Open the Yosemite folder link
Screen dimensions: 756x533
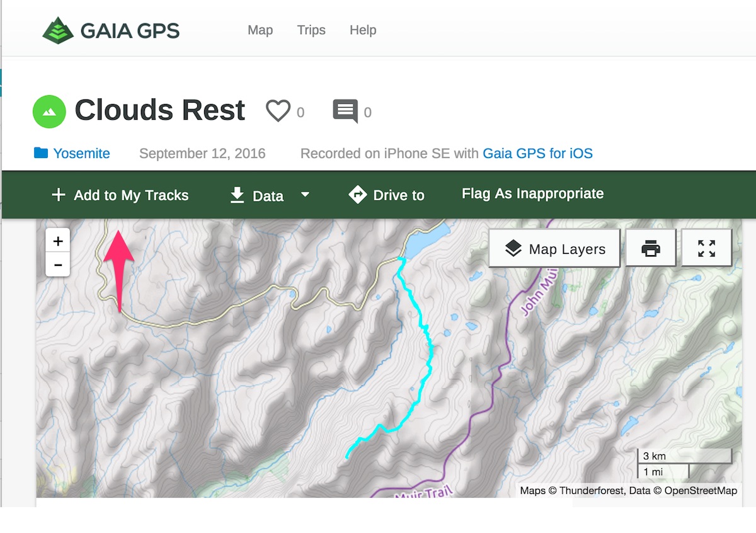point(81,153)
